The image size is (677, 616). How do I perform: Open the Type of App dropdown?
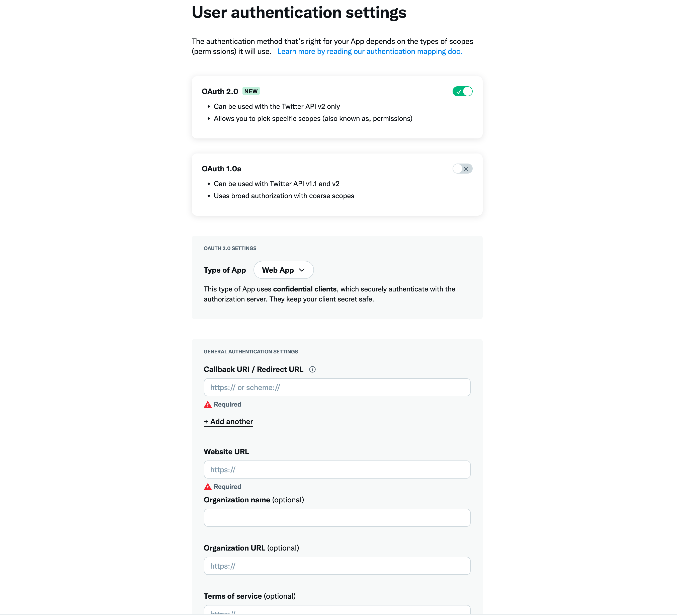pyautogui.click(x=283, y=270)
